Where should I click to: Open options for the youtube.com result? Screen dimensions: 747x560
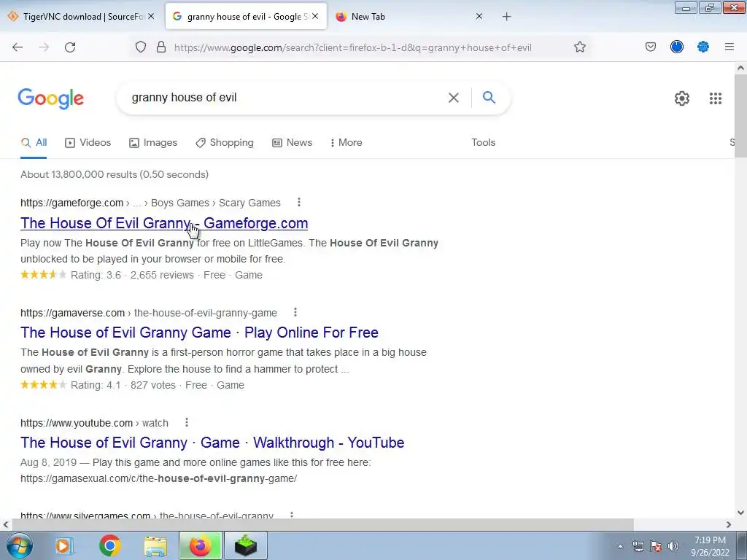coord(187,422)
